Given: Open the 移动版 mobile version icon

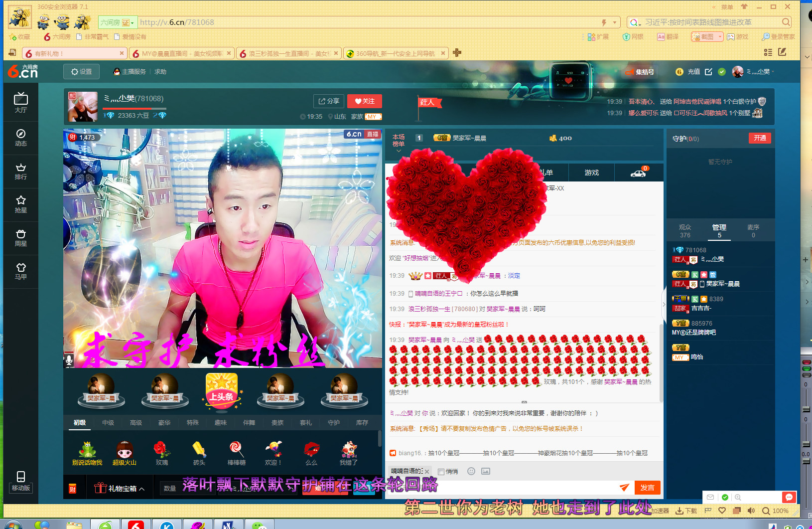Looking at the screenshot, I should 20,481.
